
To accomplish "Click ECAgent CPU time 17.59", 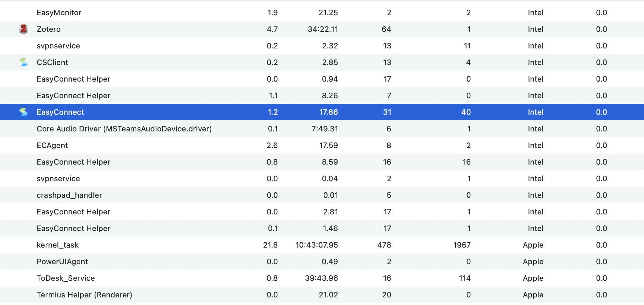I will pyautogui.click(x=329, y=145).
